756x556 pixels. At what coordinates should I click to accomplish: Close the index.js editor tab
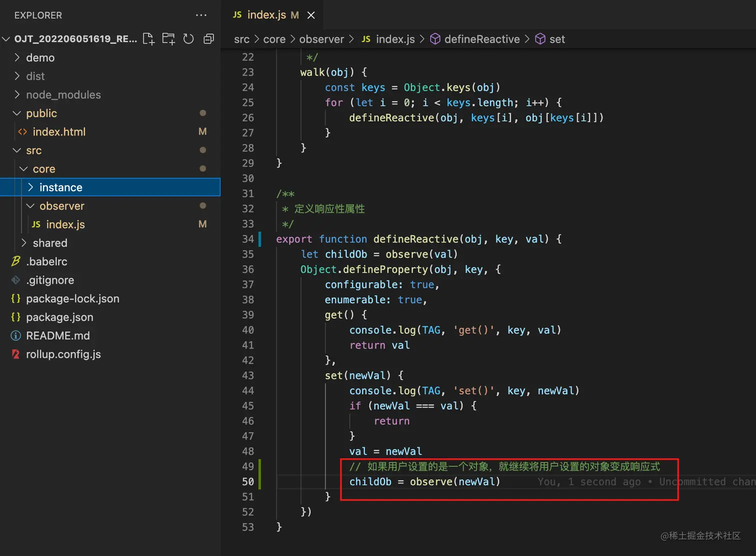pyautogui.click(x=311, y=15)
